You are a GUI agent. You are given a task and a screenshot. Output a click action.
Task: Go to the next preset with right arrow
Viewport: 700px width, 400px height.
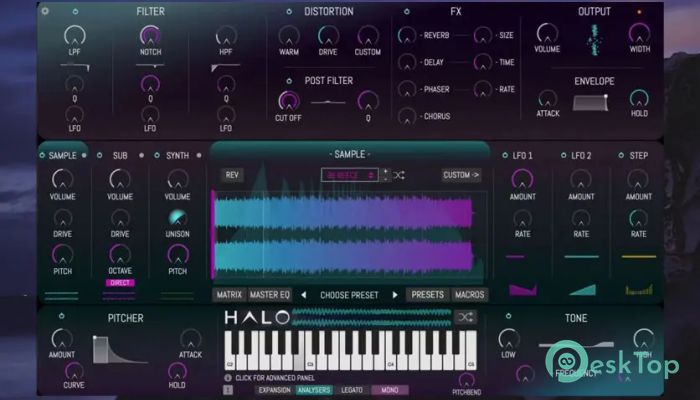coord(395,295)
